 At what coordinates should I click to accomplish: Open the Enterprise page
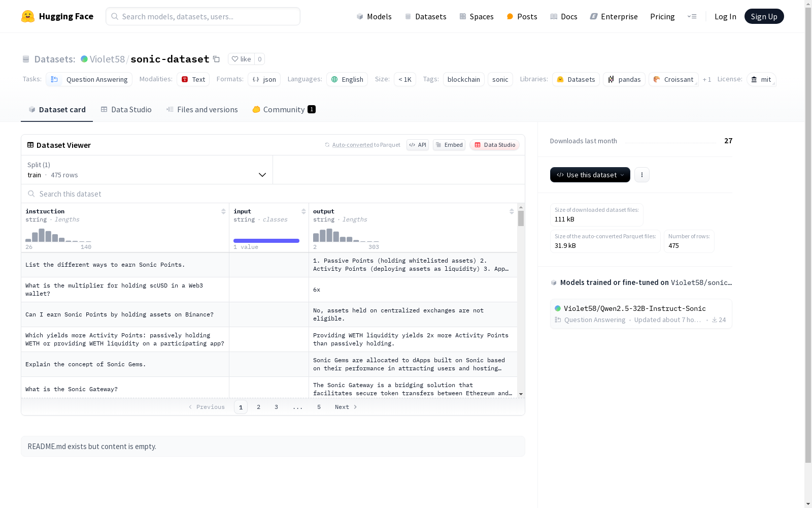tap(614, 16)
